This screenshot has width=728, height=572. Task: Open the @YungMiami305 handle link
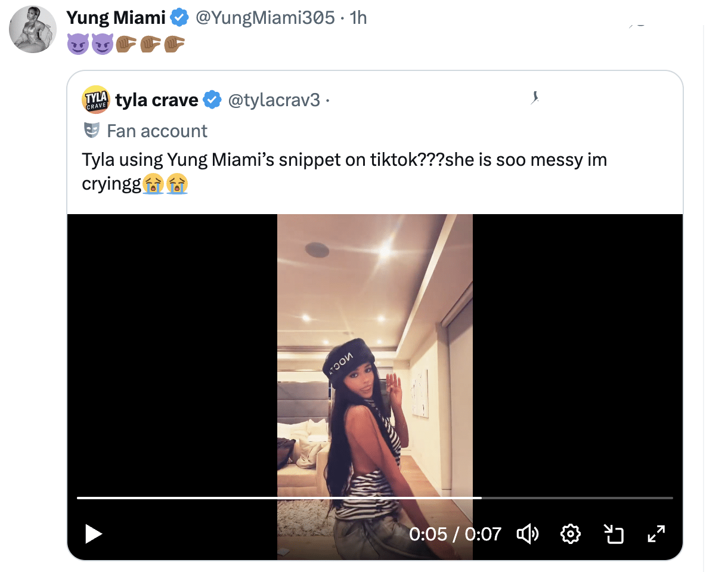pos(265,18)
